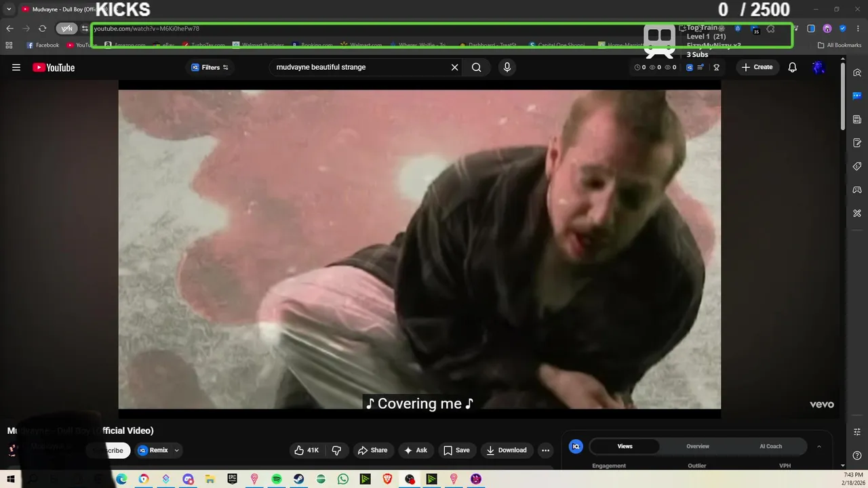The image size is (868, 488).
Task: Dislike the video
Action: click(336, 450)
